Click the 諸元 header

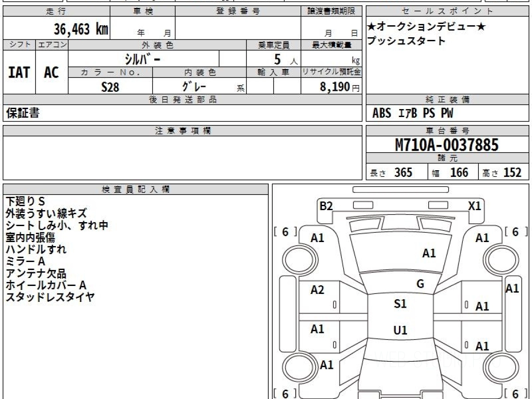448,158
